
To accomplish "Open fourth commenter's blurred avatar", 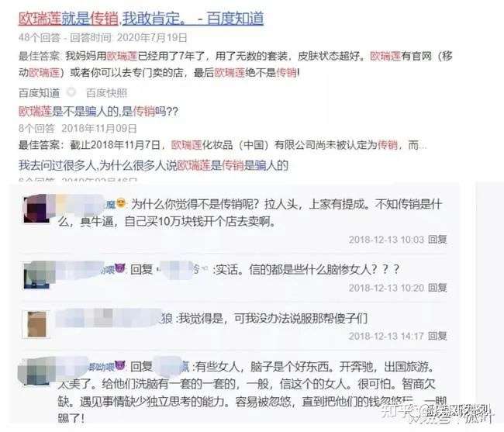I will click(x=36, y=372).
